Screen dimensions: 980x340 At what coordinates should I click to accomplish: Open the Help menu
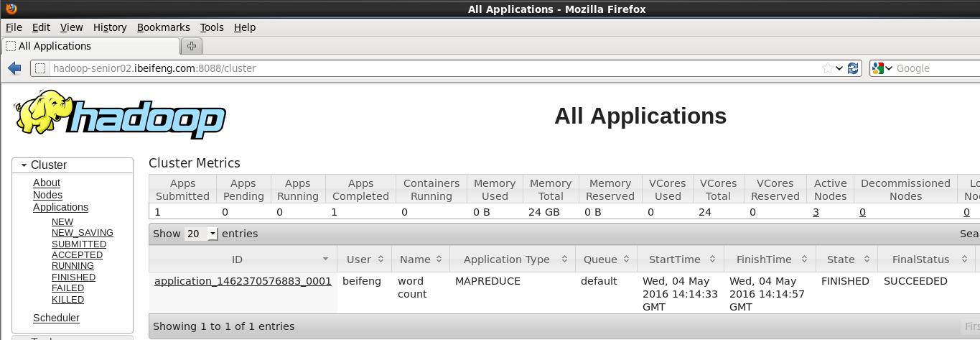(245, 27)
